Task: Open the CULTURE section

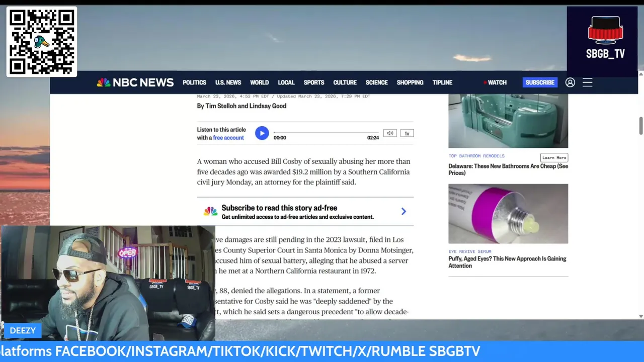Action: [345, 82]
